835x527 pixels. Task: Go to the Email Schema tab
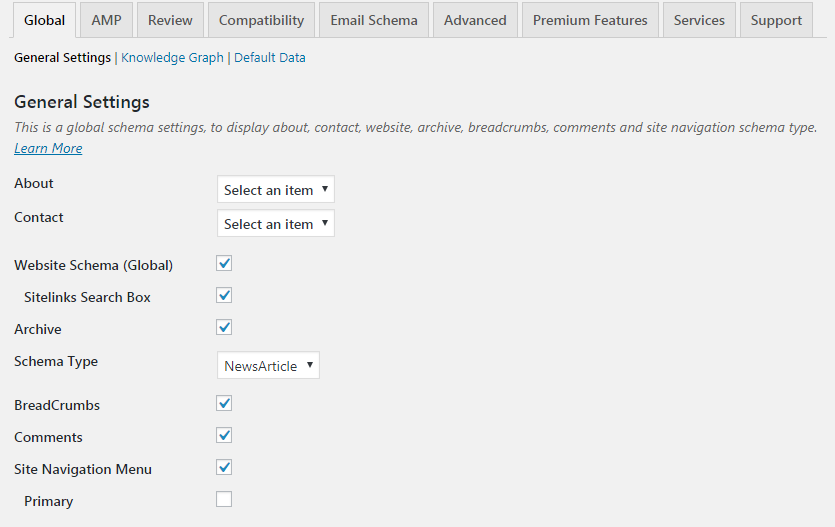coord(374,20)
